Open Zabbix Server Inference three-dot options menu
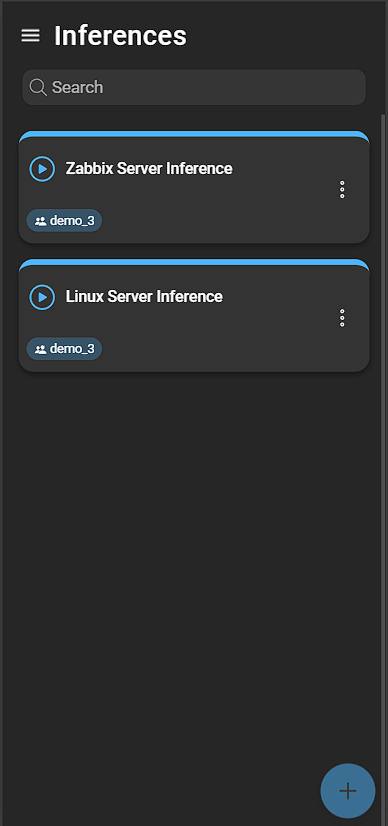The height and width of the screenshot is (826, 388). click(x=342, y=189)
